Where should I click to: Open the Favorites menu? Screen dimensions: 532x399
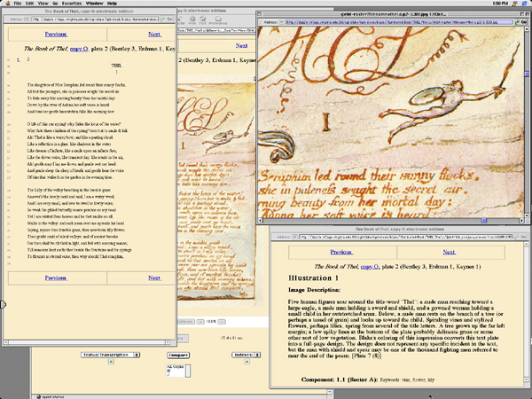(72, 4)
